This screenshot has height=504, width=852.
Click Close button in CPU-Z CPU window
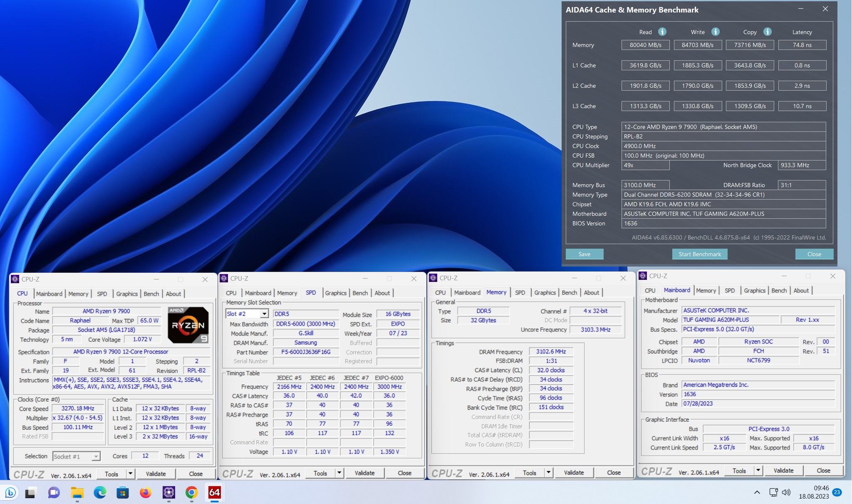point(196,474)
